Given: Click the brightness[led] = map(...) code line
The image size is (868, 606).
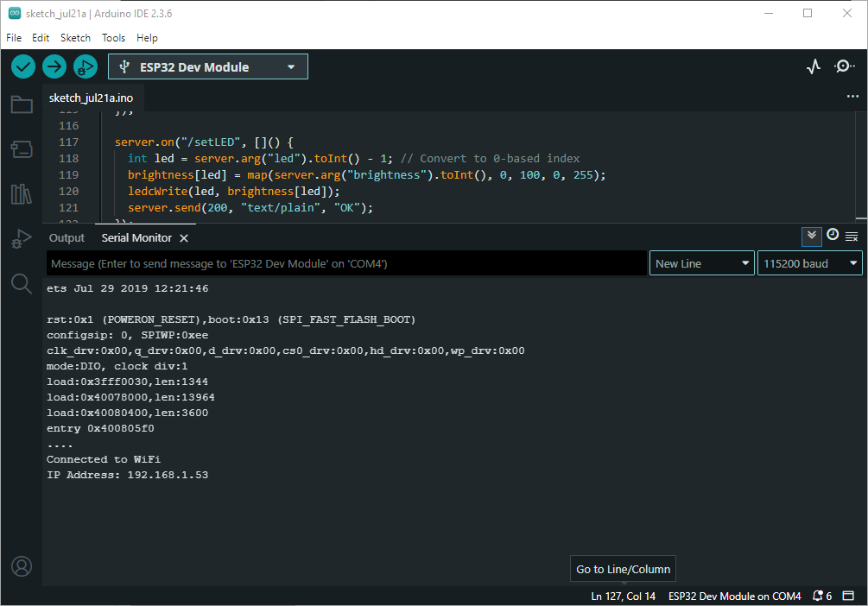Looking at the screenshot, I should pyautogui.click(x=366, y=175).
